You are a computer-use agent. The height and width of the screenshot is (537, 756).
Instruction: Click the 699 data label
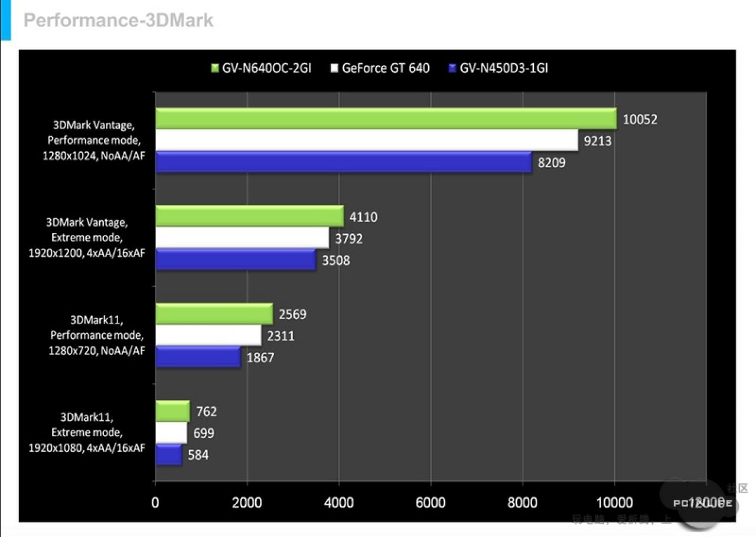click(x=204, y=434)
